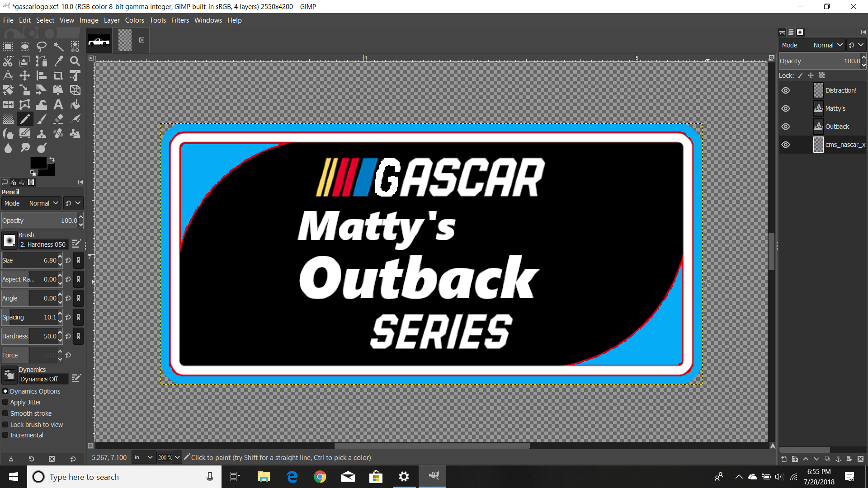The image size is (868, 488).
Task: Select the Cage Transform tool
Action: (25, 104)
